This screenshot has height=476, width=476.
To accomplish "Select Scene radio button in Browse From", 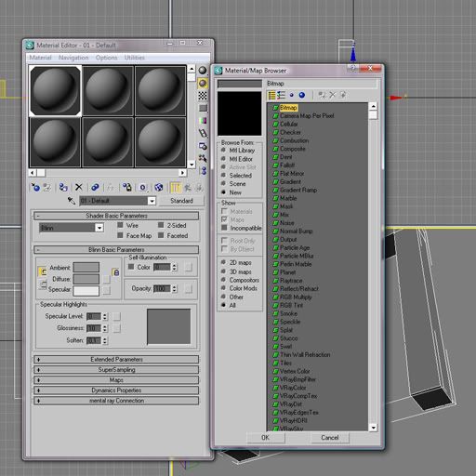I will tap(223, 183).
